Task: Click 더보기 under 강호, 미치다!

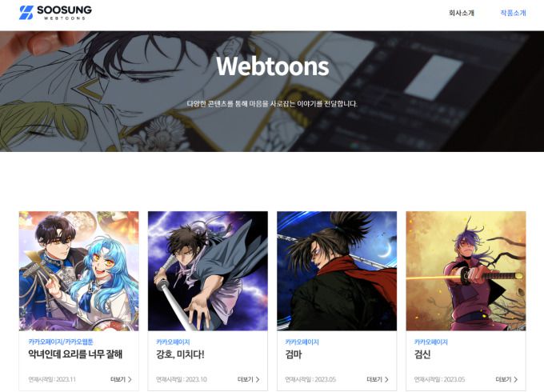Action: pos(246,379)
